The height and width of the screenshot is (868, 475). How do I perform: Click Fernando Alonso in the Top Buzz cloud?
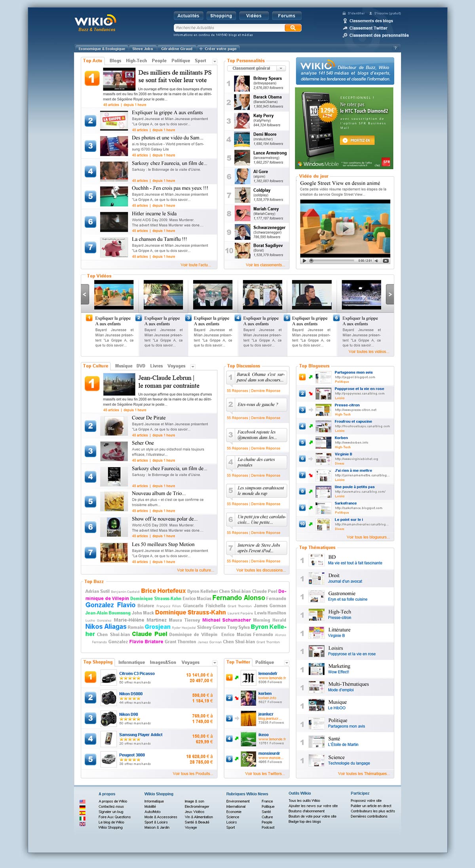pyautogui.click(x=239, y=598)
